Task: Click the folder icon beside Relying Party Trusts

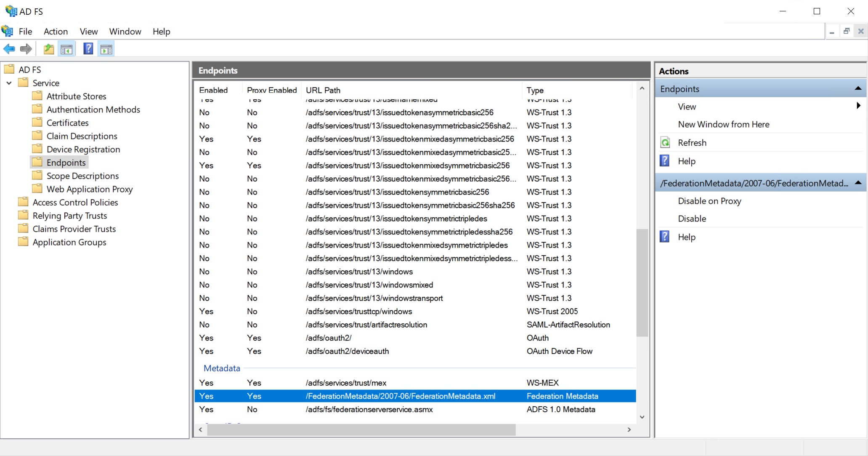Action: [x=23, y=215]
